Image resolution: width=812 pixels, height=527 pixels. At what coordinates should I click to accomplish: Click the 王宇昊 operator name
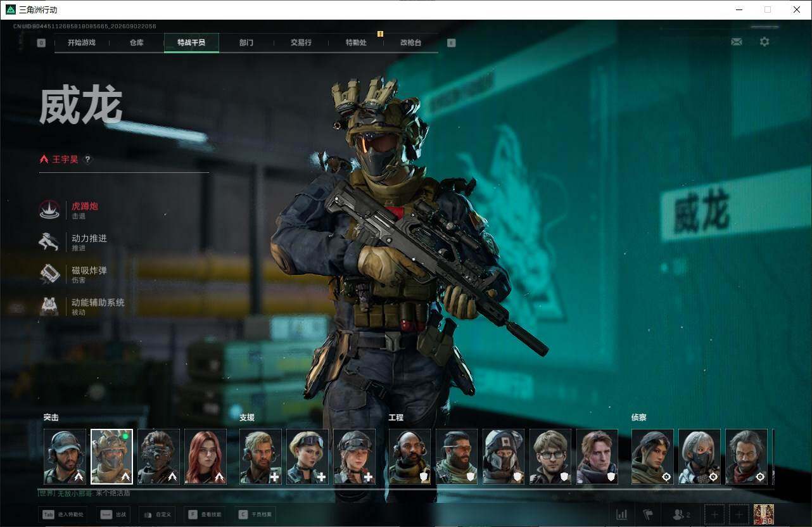click(x=65, y=160)
